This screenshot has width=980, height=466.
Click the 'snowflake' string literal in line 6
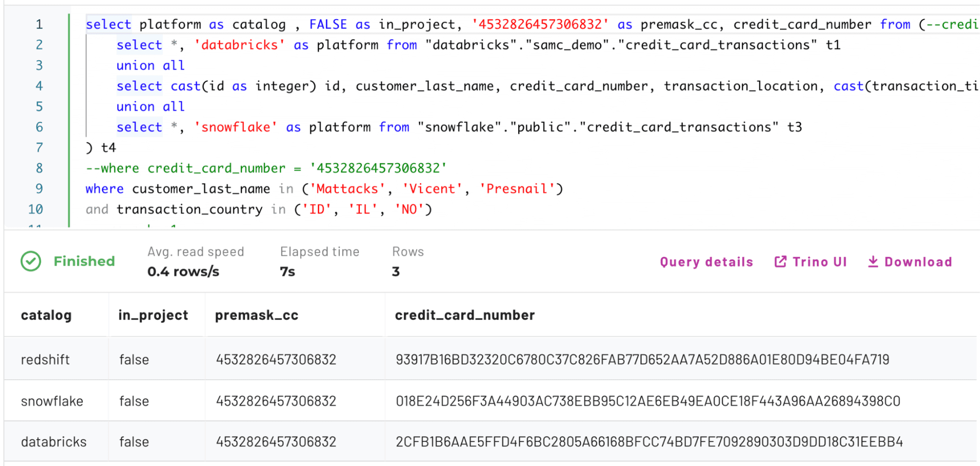tap(236, 127)
